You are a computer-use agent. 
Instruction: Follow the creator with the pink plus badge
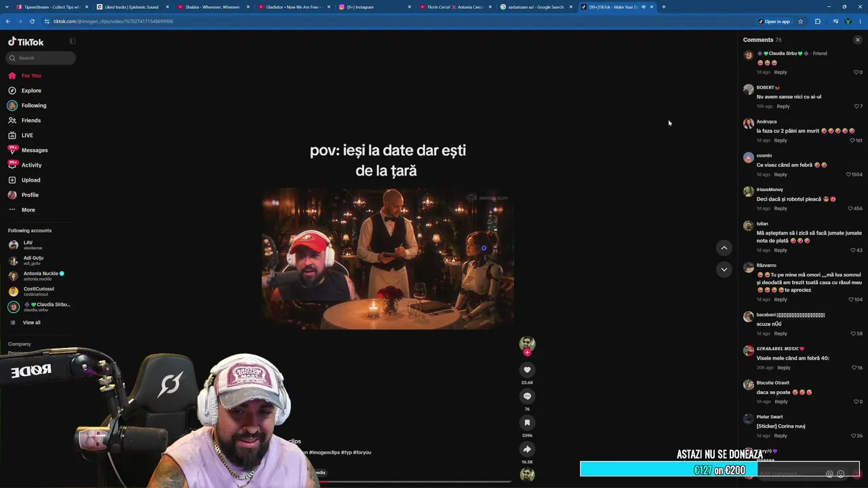click(527, 352)
